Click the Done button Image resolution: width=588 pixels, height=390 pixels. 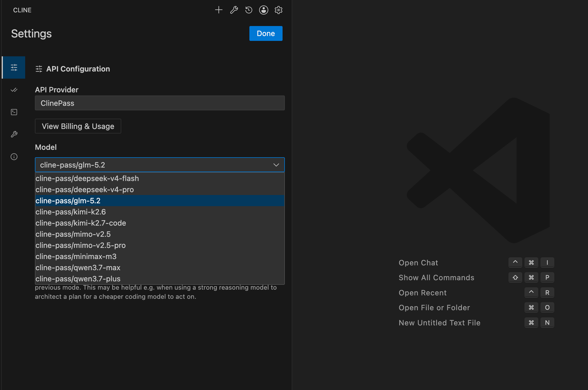click(266, 33)
